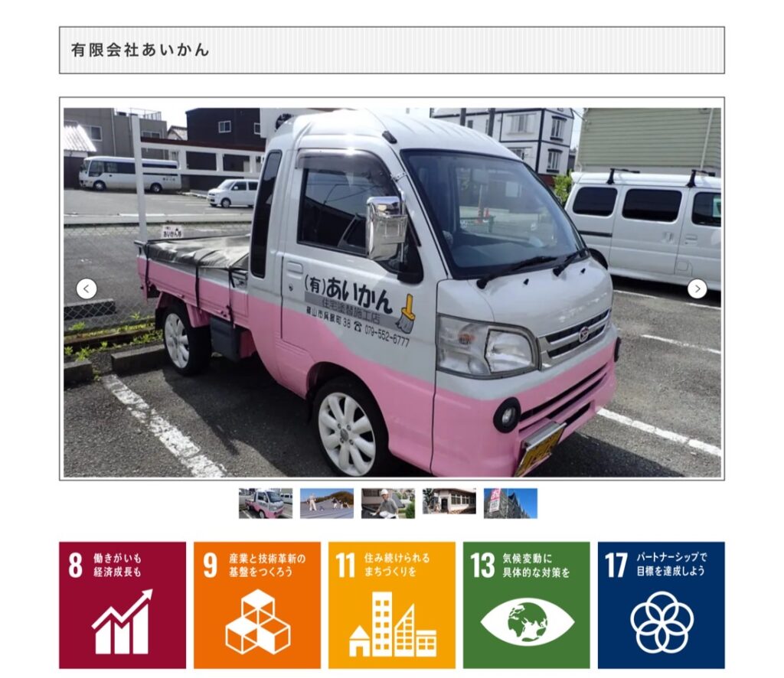The width and height of the screenshot is (784, 678).
Task: Select the scaffolded building thumbnail
Action: pos(511,503)
